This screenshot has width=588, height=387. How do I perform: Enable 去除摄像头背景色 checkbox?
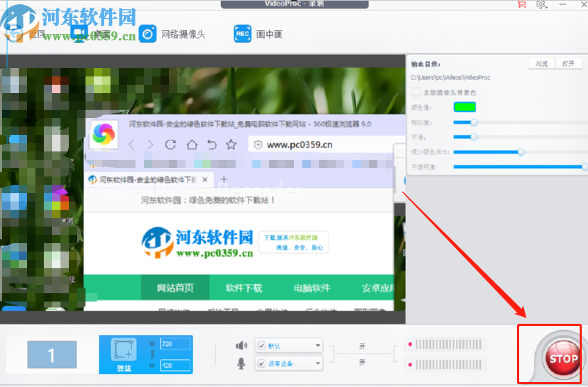pos(416,92)
